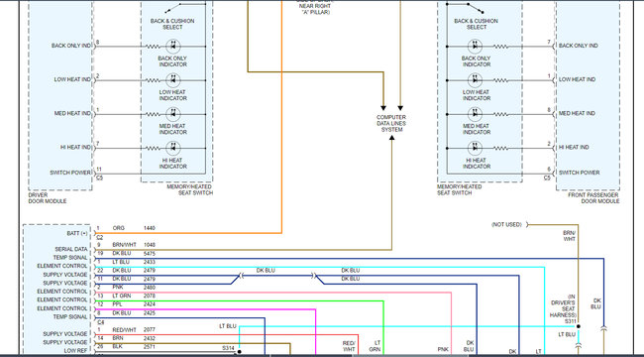Click circuit number 5475
This screenshot has height=357, width=644.
click(150, 253)
